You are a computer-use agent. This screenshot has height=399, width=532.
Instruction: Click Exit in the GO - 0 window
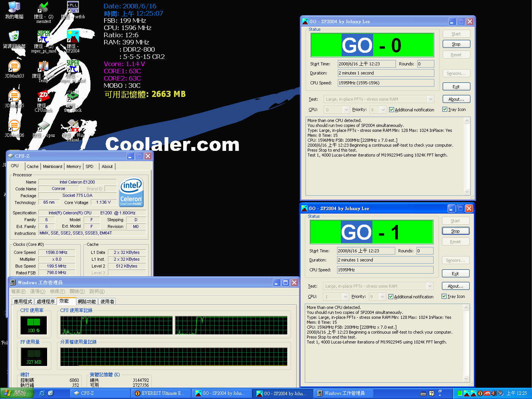(456, 87)
